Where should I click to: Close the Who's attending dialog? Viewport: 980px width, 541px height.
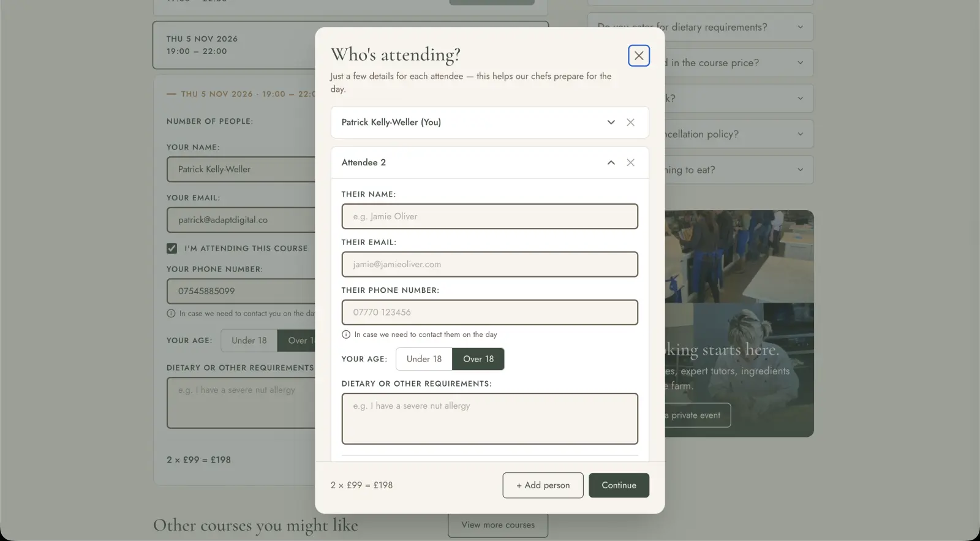(x=639, y=56)
